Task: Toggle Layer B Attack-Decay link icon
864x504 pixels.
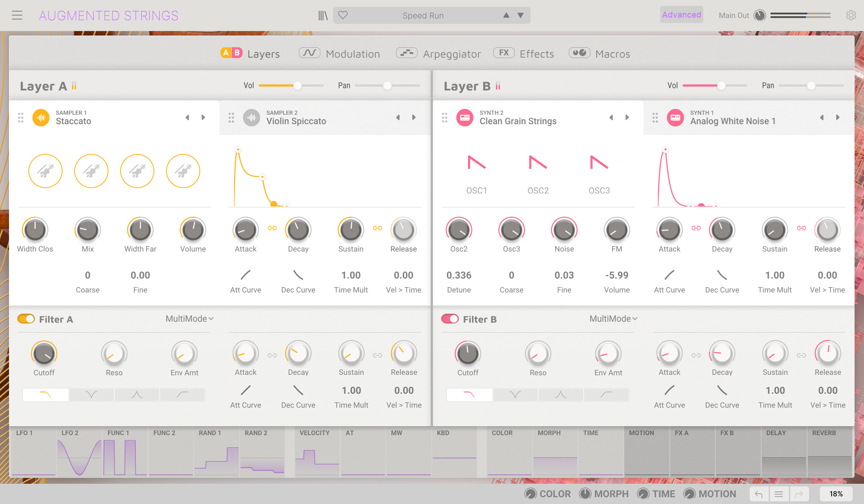Action: 696,228
